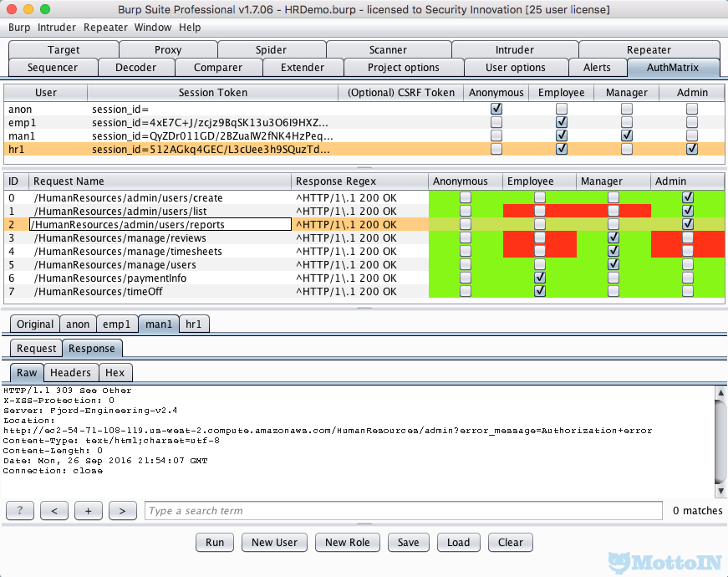
Task: Go to previous search match
Action: tap(54, 511)
